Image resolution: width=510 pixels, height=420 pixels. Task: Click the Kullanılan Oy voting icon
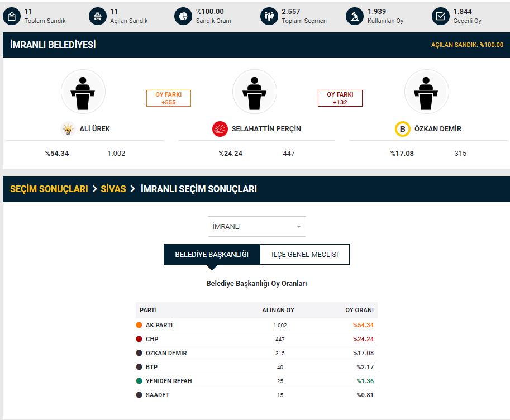(355, 17)
